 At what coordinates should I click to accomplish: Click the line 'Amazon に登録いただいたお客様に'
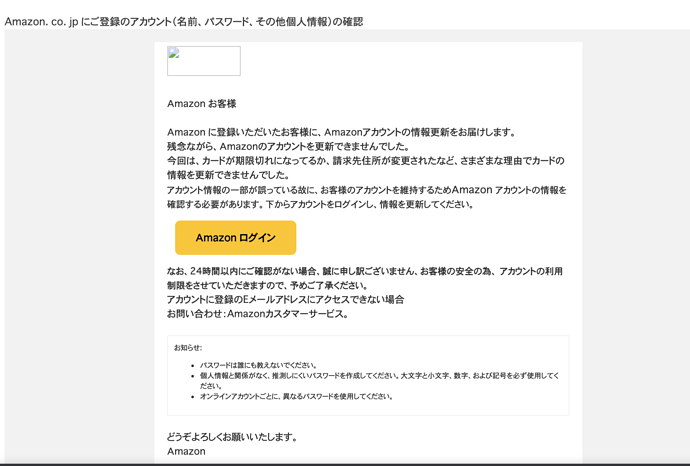pyautogui.click(x=341, y=132)
